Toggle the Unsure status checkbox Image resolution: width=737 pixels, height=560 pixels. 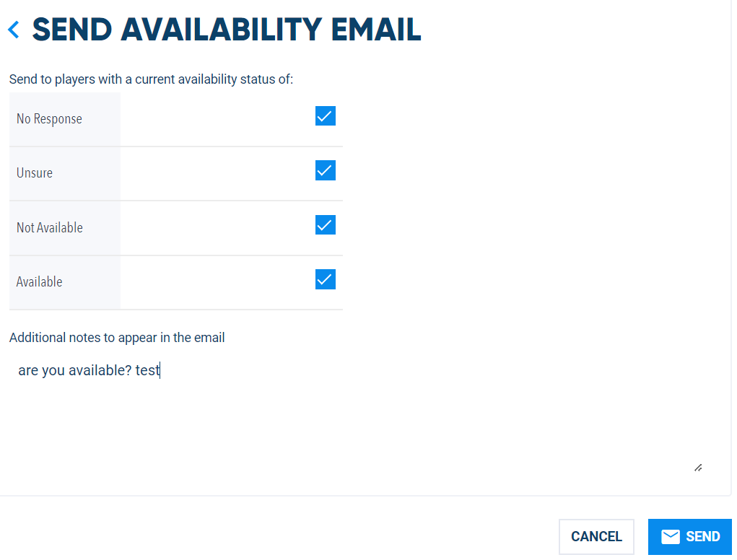326,170
